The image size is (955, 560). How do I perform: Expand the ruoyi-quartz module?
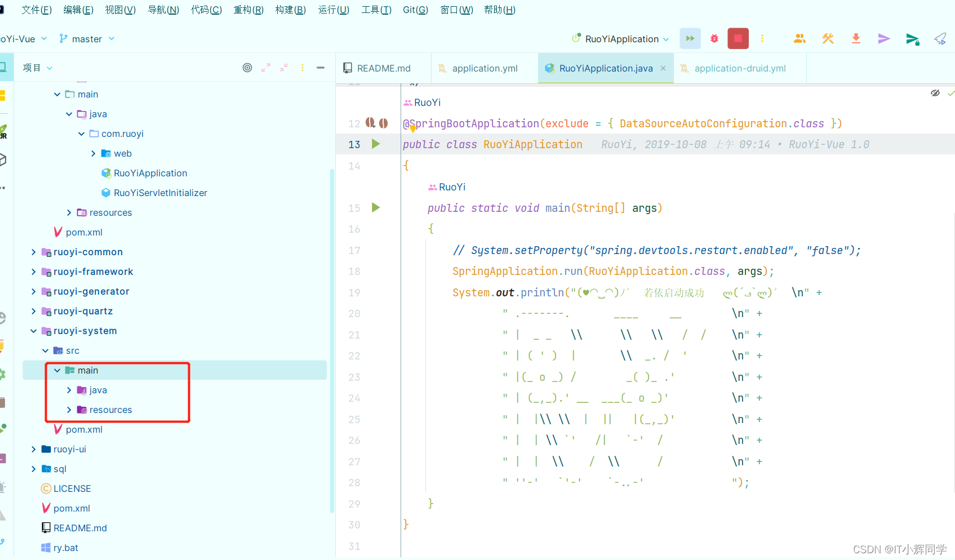[33, 311]
